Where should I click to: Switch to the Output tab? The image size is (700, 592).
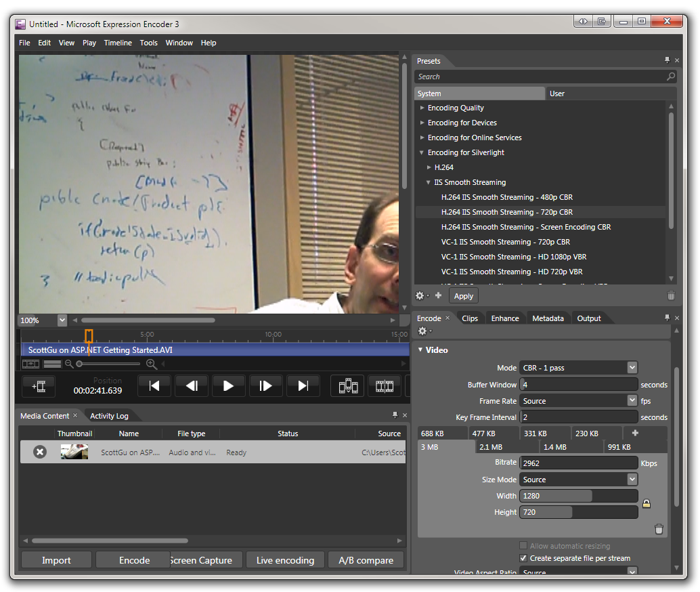click(589, 318)
